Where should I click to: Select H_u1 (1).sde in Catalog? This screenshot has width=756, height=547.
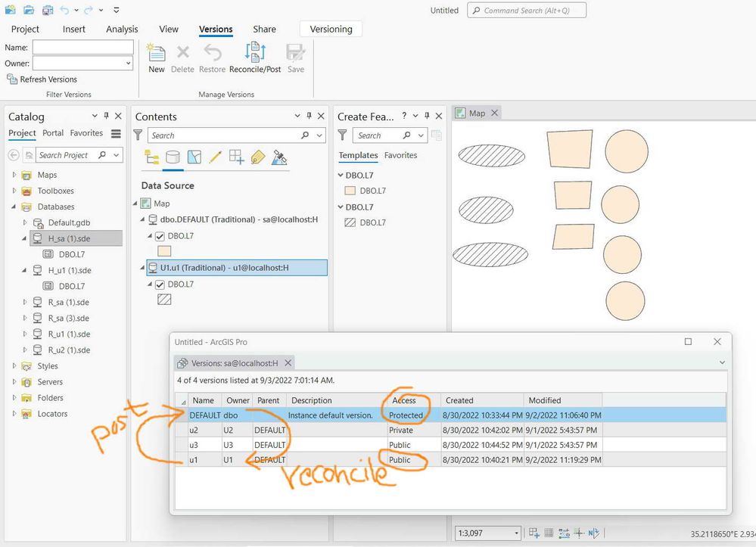[x=70, y=270]
